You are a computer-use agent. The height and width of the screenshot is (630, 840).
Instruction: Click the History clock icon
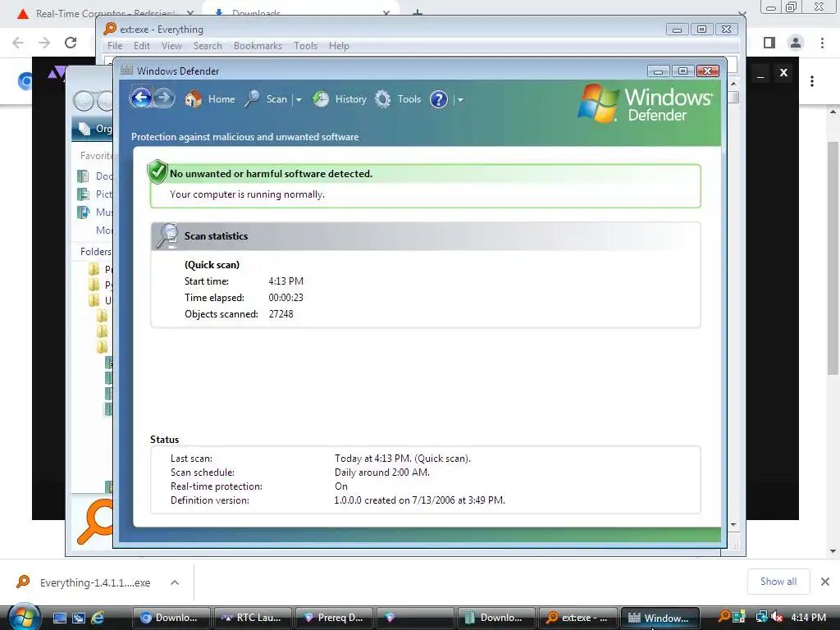(x=321, y=99)
